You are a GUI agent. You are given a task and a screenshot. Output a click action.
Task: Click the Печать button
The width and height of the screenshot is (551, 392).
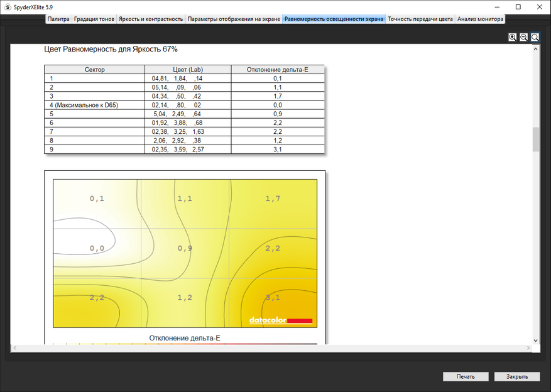(x=466, y=376)
